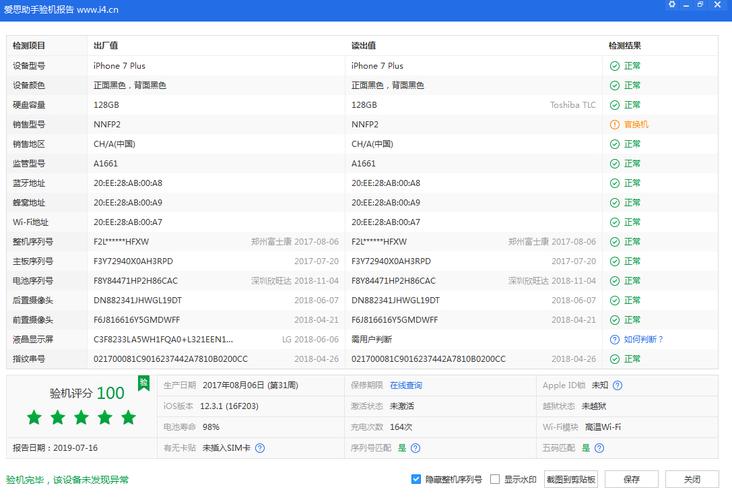Click the green check icon for Wi-Fi地址
This screenshot has height=500, width=732.
pyautogui.click(x=615, y=222)
